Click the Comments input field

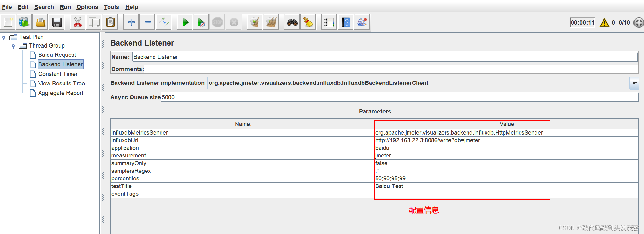tap(391, 69)
